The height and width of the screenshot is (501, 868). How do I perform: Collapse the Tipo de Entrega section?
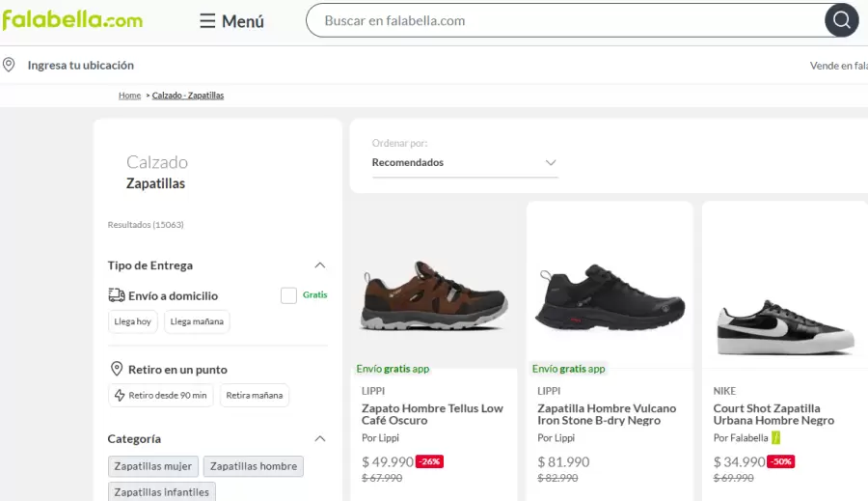tap(320, 265)
